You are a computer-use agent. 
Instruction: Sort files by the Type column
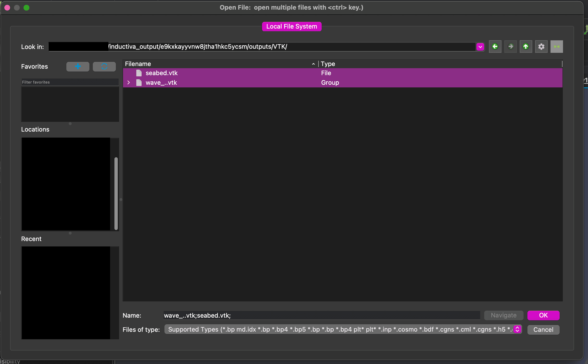coord(328,64)
